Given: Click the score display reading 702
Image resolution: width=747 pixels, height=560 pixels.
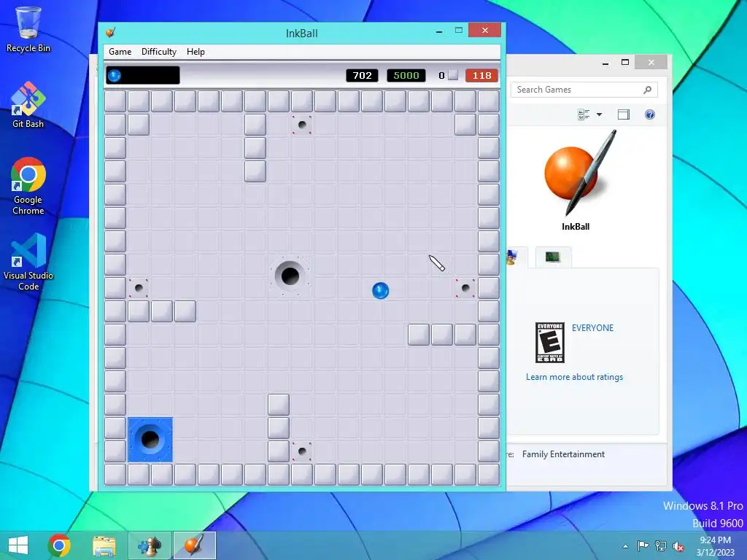Looking at the screenshot, I should [x=362, y=75].
